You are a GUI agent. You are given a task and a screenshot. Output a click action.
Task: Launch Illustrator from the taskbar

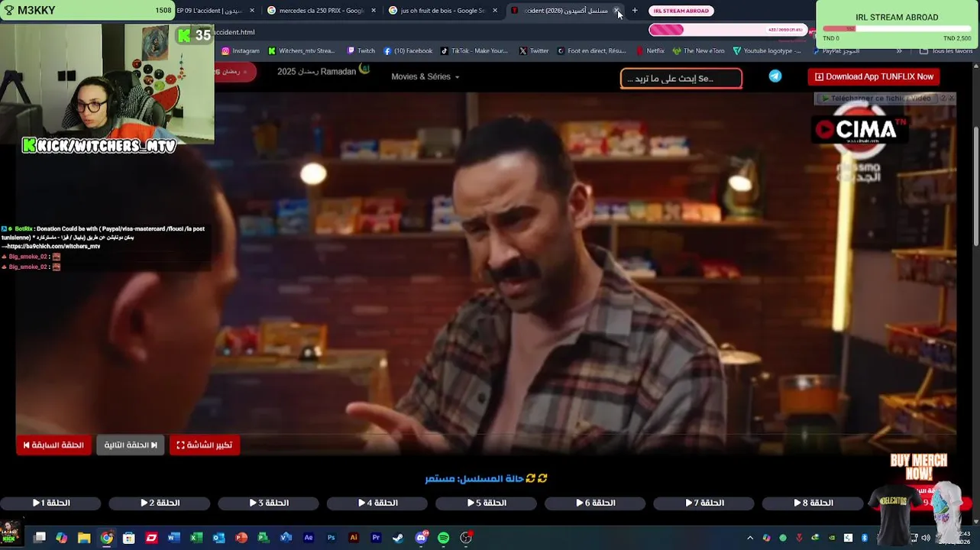[353, 538]
